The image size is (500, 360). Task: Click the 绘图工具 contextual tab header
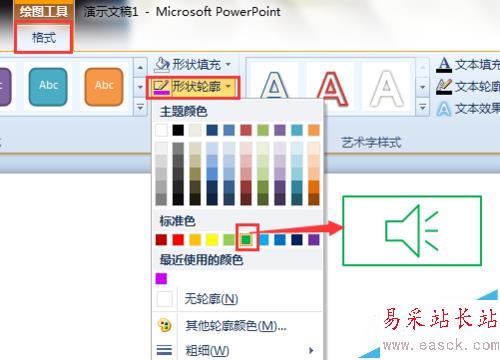pos(43,11)
